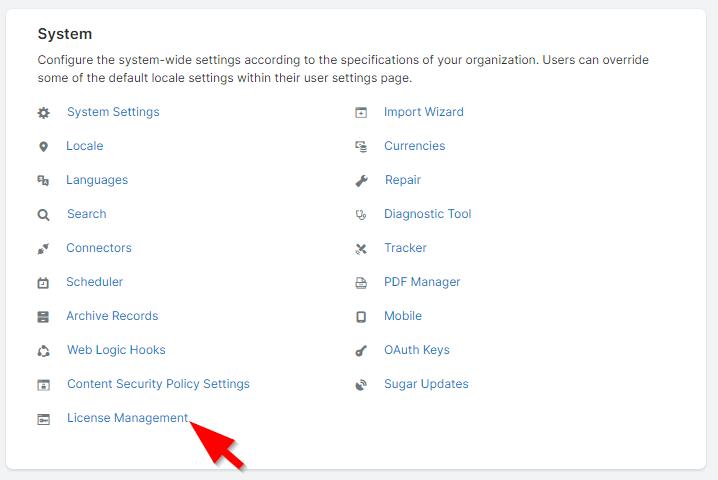The height and width of the screenshot is (480, 718).
Task: Click the plug icon beside Connectors
Action: [43, 249]
